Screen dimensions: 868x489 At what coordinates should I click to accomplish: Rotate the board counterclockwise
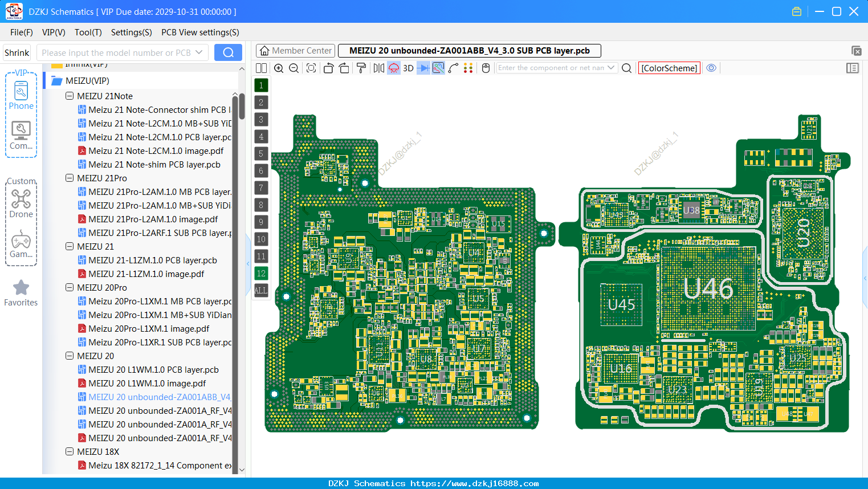click(x=328, y=68)
